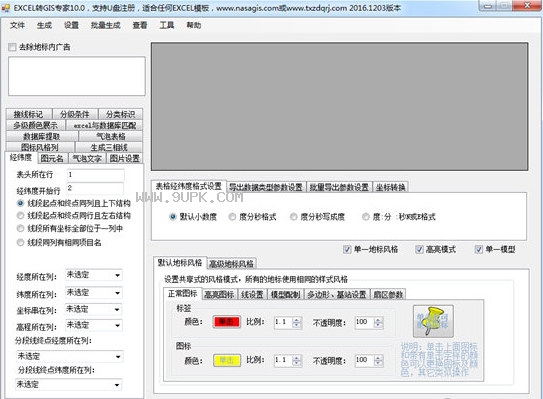Screen dimensions: 543x399
Task: Switch to the 分级条件 tab
Action: pos(75,114)
